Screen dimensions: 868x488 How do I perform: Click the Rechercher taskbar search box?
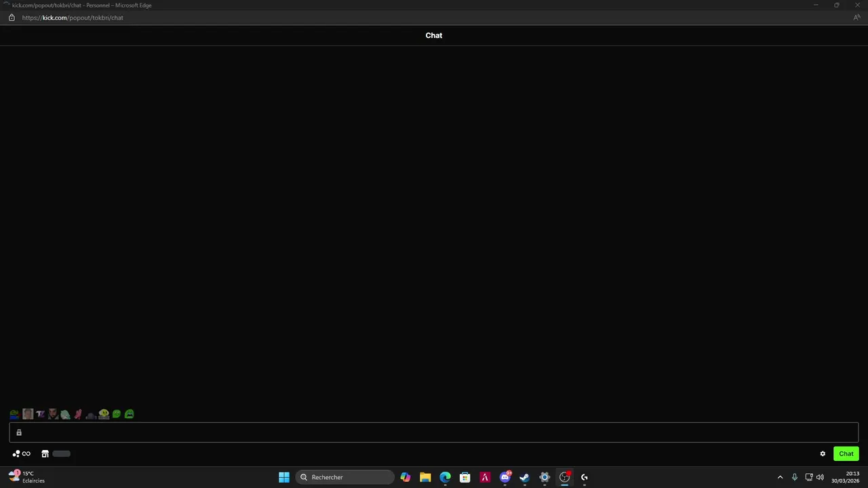click(344, 477)
